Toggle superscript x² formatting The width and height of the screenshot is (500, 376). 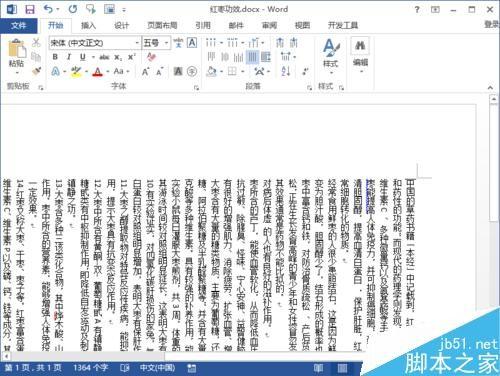(132, 57)
